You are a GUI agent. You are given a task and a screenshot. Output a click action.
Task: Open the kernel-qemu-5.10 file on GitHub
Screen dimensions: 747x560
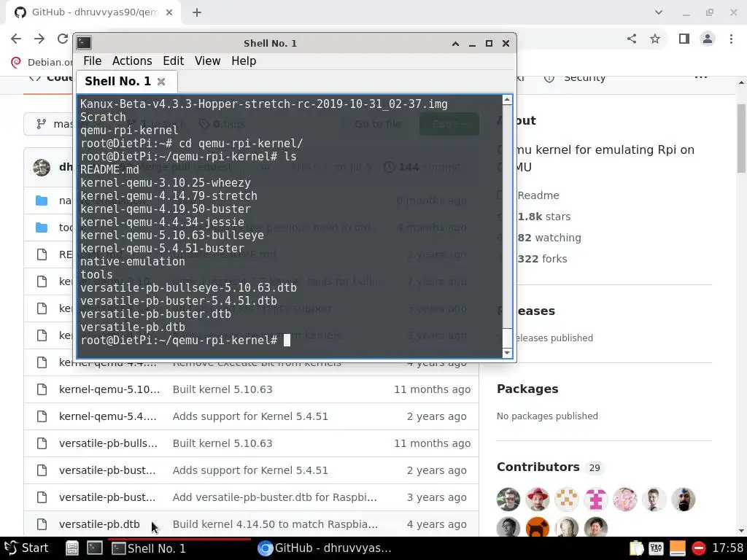click(109, 389)
